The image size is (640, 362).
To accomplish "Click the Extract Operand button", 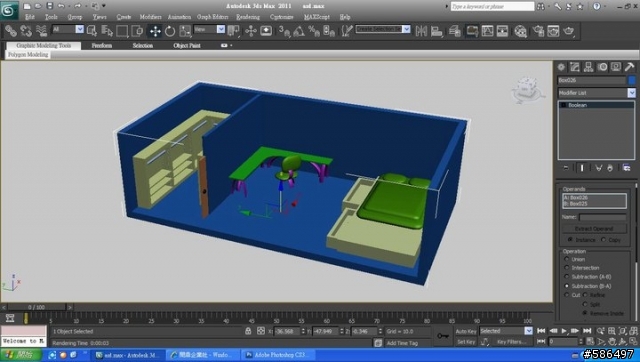I will click(x=594, y=229).
